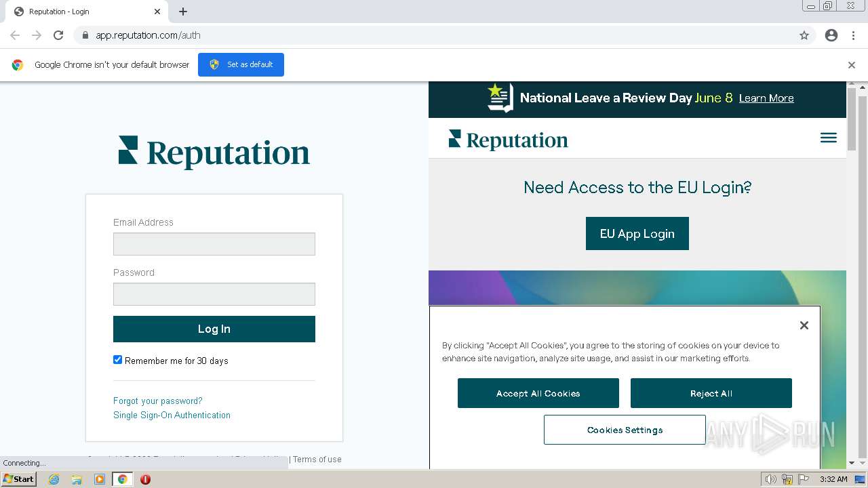
Task: Open Forgot your password link
Action: [158, 401]
